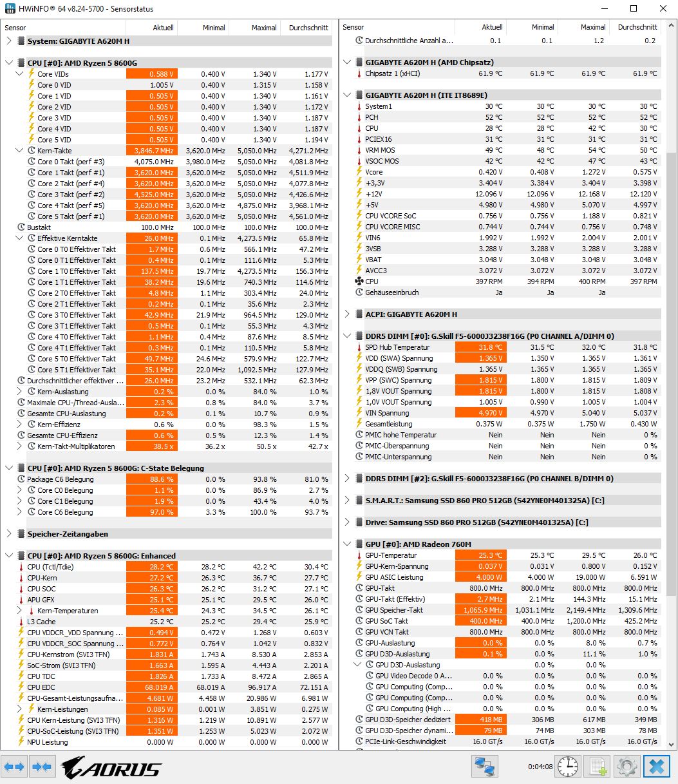Expand Core C6 Belegung row
Image resolution: width=678 pixels, height=784 pixels.
pos(19,512)
